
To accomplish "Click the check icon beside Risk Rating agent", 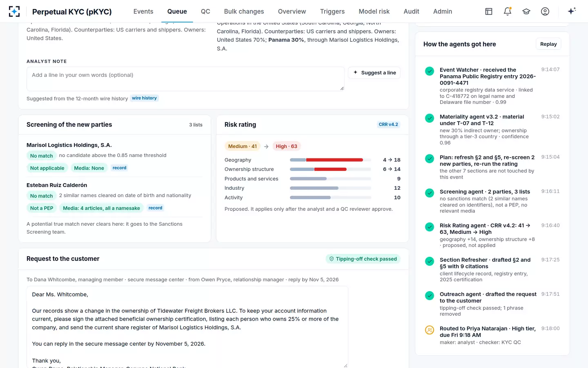I will [x=430, y=227].
